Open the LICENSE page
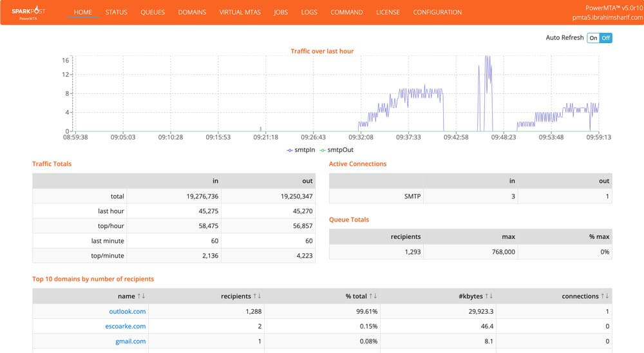 point(388,12)
